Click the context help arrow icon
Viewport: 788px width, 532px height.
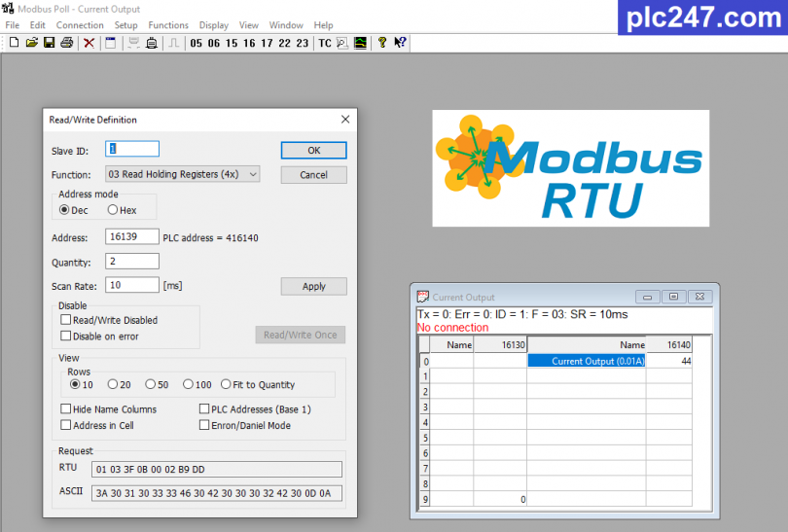tap(400, 43)
